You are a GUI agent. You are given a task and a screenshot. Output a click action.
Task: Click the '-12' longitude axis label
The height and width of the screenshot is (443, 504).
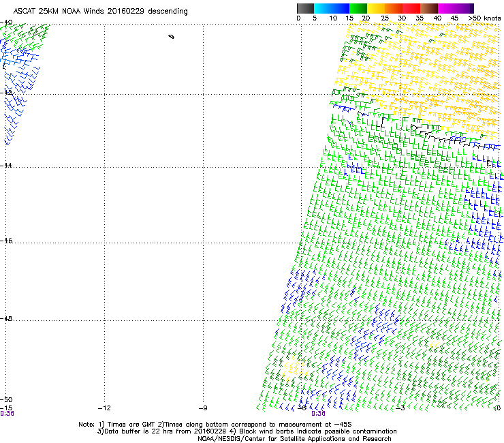click(x=104, y=408)
